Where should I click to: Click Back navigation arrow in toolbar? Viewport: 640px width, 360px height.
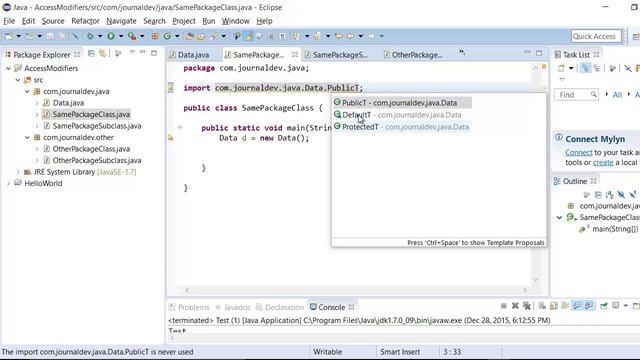tap(350, 36)
